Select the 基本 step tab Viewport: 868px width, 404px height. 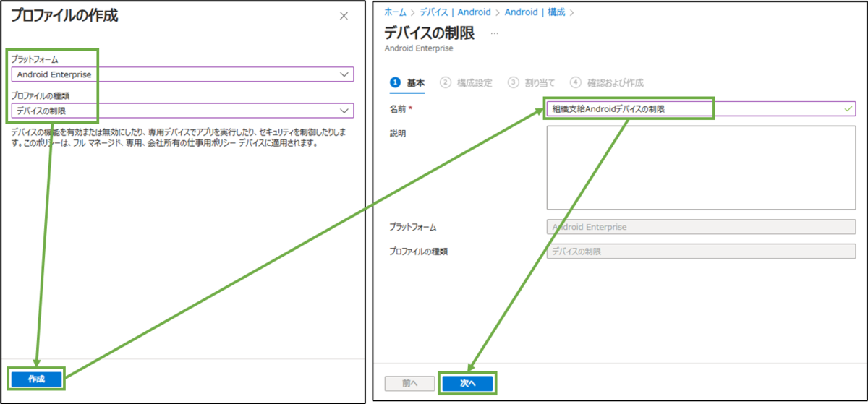[409, 83]
